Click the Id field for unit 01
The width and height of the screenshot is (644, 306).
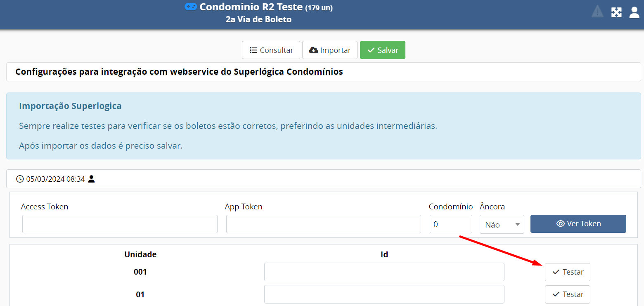[x=384, y=294]
